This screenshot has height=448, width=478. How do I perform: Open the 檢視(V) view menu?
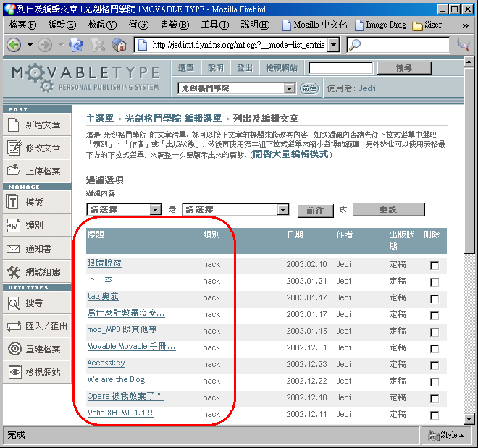102,25
